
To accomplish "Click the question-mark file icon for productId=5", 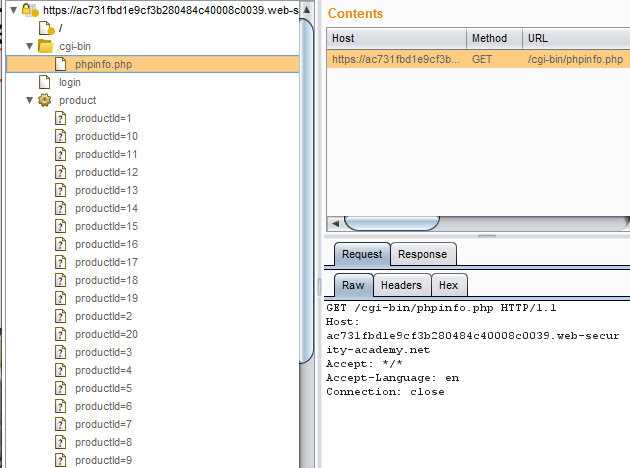I will (61, 388).
